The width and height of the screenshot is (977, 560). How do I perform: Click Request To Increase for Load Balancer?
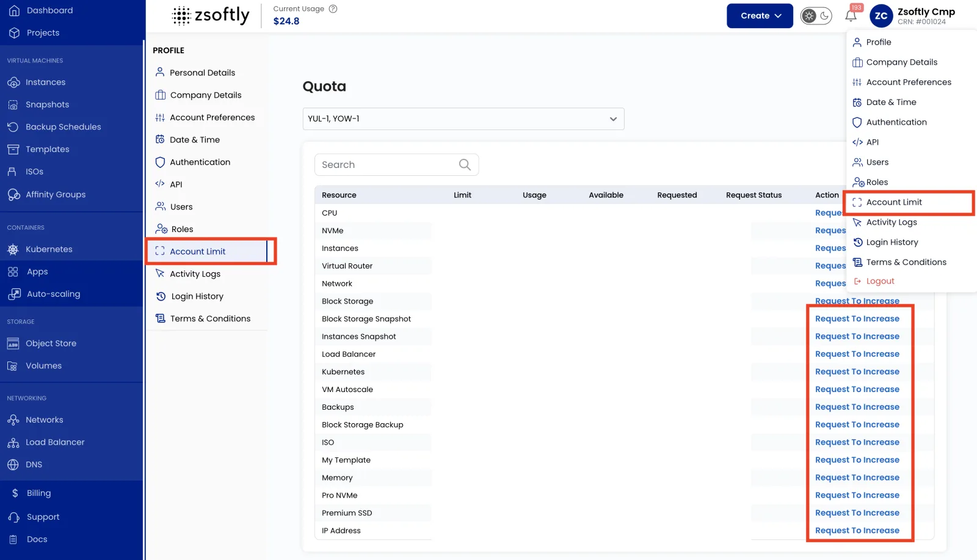857,354
